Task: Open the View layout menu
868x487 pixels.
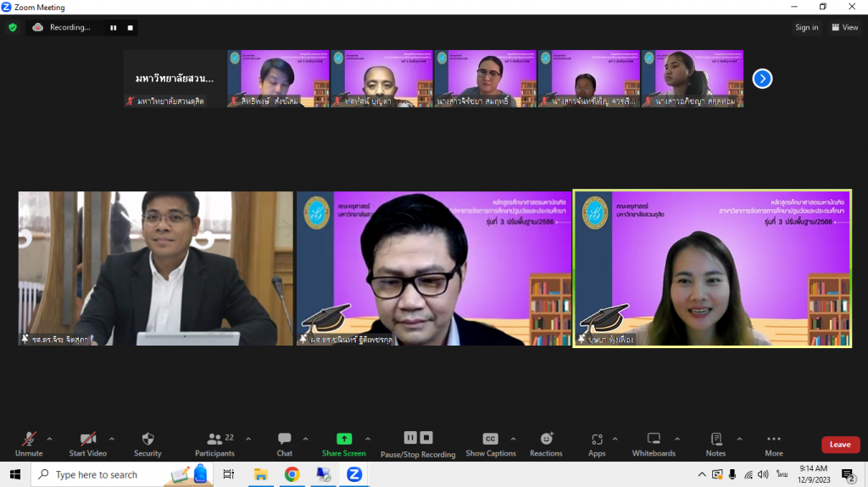Action: tap(845, 27)
